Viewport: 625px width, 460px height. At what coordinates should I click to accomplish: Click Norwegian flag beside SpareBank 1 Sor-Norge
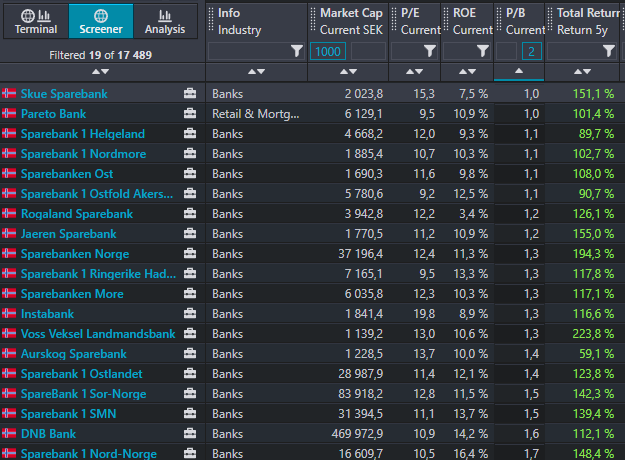[x=9, y=393]
